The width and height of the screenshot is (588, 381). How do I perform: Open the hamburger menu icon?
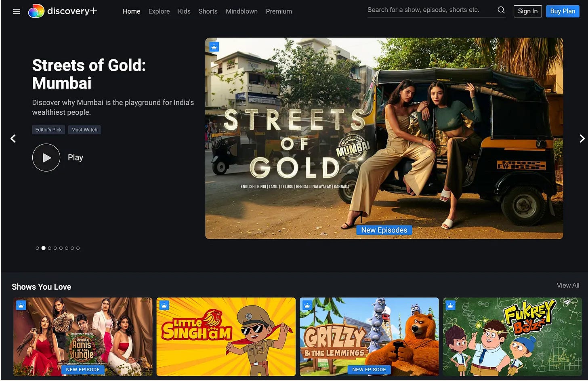17,11
